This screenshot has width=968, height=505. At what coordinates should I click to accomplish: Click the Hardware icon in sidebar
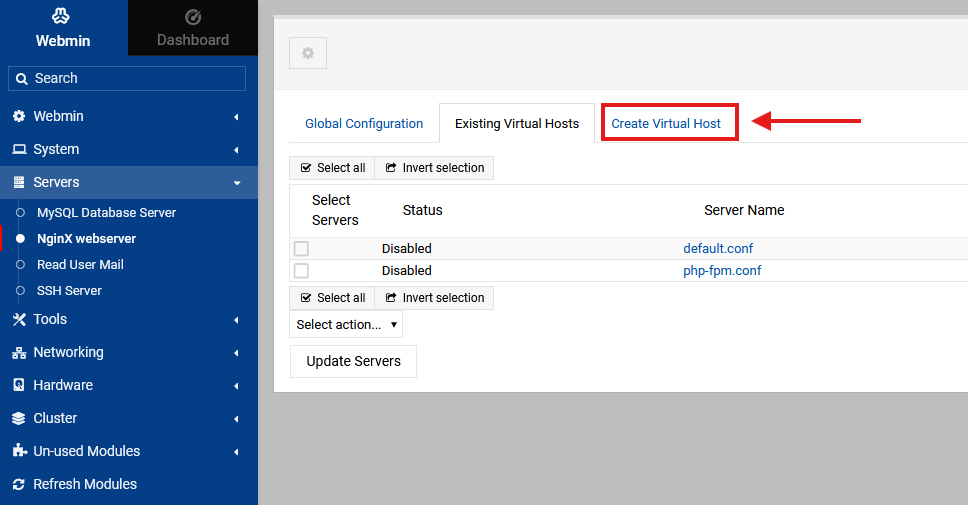[19, 385]
